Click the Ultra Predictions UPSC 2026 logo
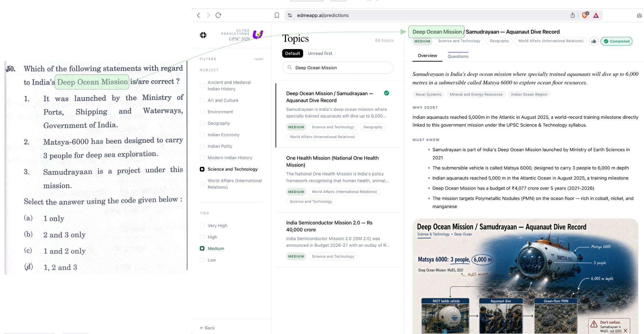The height and width of the screenshot is (334, 644). point(242,35)
